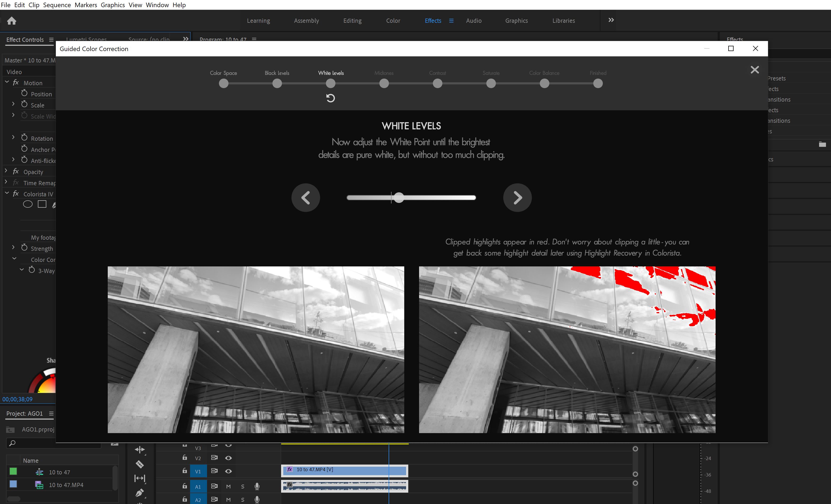This screenshot has width=831, height=504.
Task: Switch to the Color workspace
Action: (x=393, y=21)
